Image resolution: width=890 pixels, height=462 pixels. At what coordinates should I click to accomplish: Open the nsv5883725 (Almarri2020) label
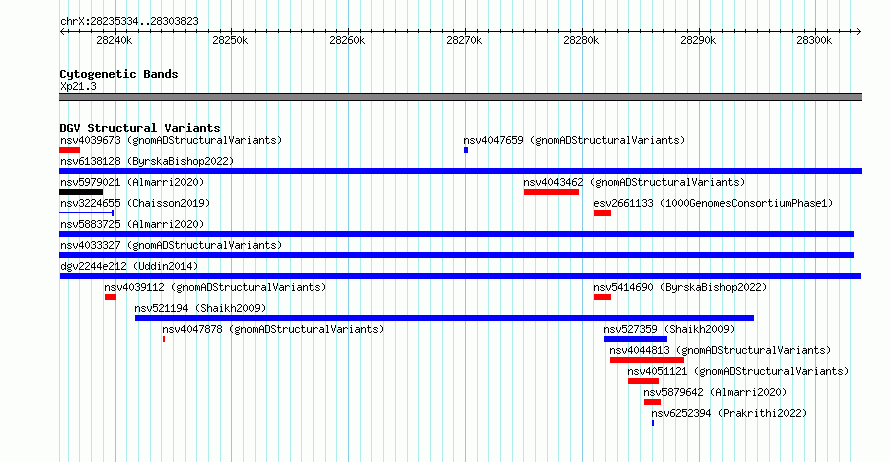pos(132,224)
